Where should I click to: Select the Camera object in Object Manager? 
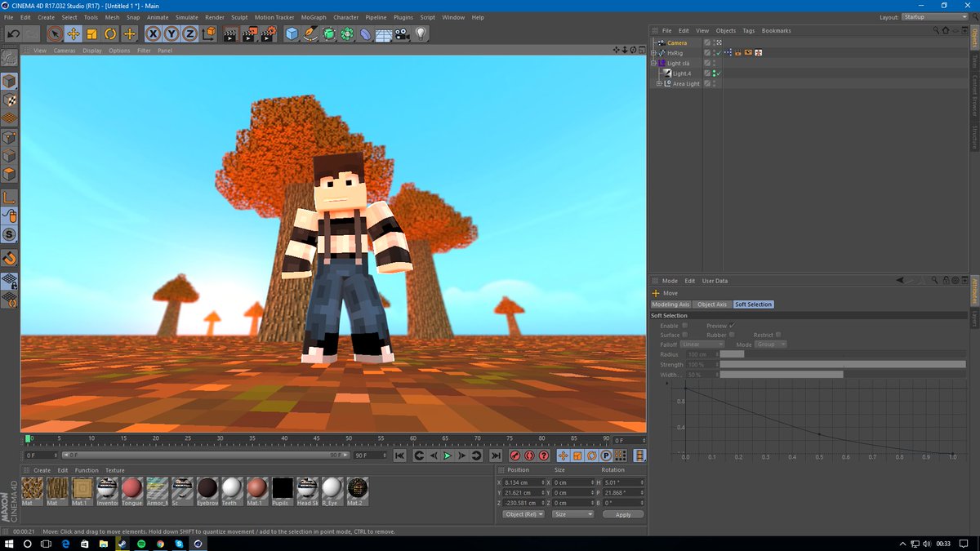tap(677, 42)
